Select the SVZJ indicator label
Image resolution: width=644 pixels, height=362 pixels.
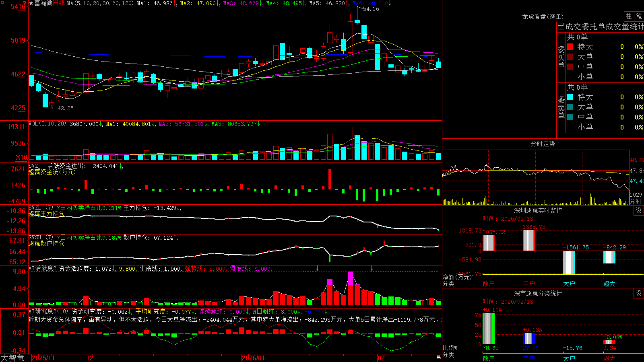35,166
